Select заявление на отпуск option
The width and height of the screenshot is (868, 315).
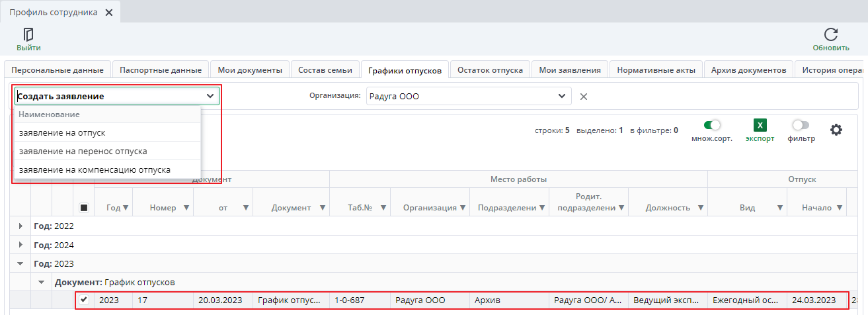pyautogui.click(x=107, y=132)
